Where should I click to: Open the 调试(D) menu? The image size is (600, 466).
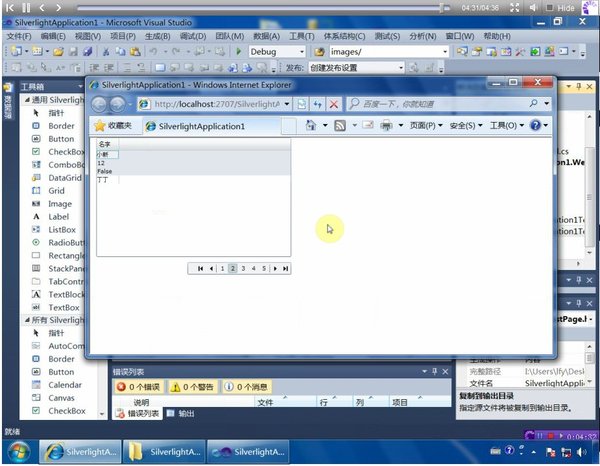pos(193,36)
